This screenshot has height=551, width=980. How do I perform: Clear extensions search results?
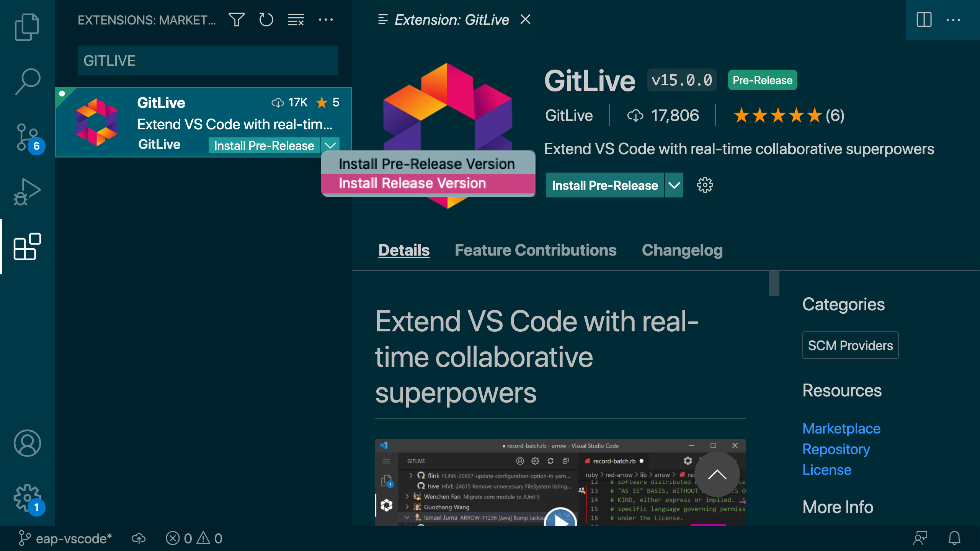tap(296, 20)
